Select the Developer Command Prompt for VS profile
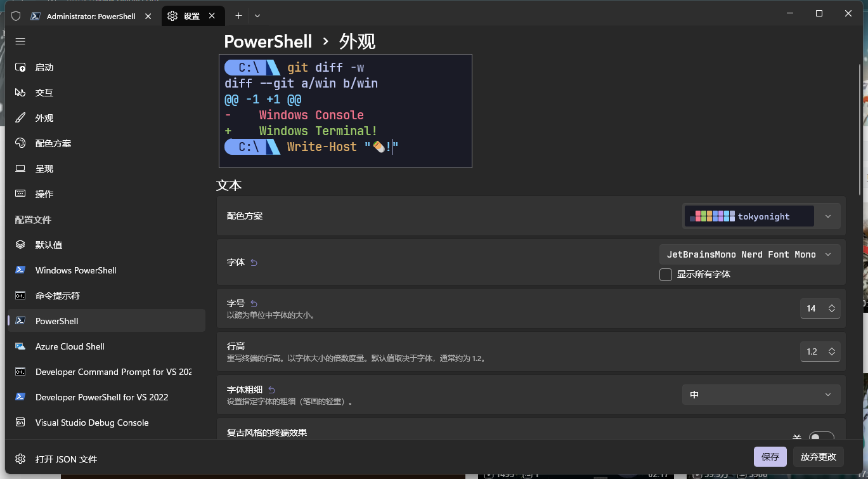 point(107,372)
